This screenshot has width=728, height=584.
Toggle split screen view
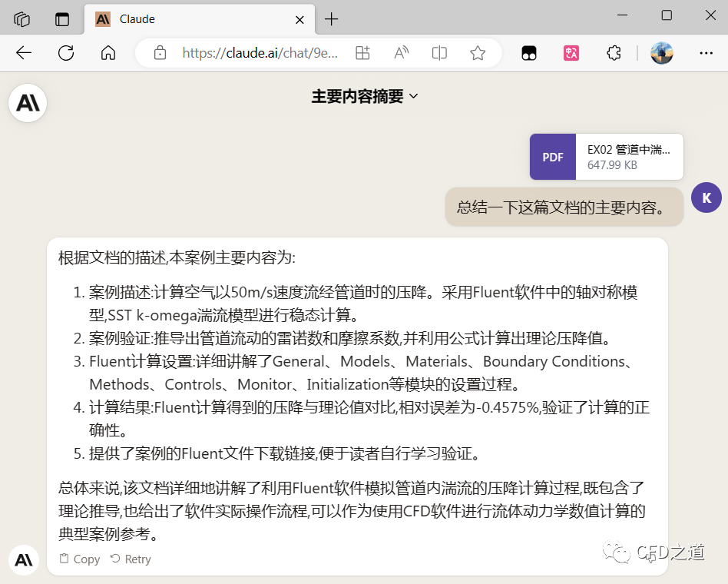[439, 53]
